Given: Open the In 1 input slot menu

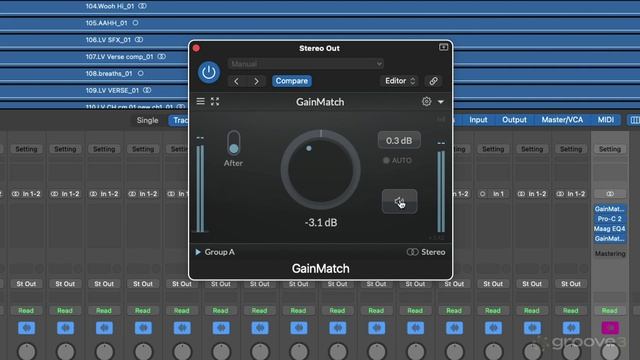Looking at the screenshot, I should point(493,194).
